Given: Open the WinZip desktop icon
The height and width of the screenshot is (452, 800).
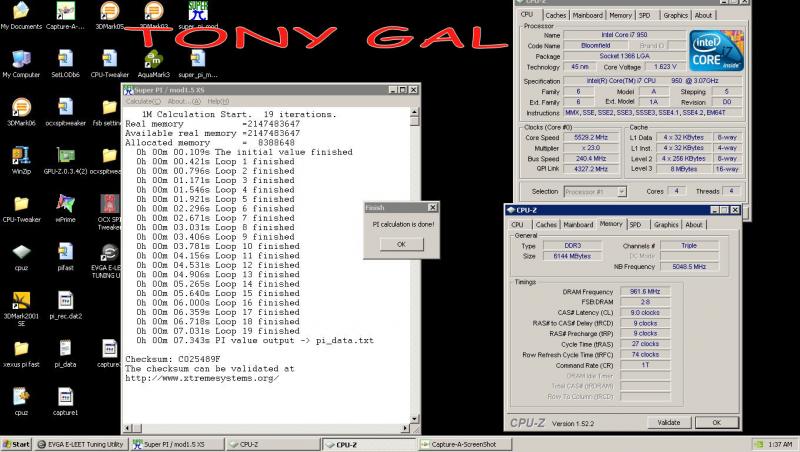Looking at the screenshot, I should (21, 161).
